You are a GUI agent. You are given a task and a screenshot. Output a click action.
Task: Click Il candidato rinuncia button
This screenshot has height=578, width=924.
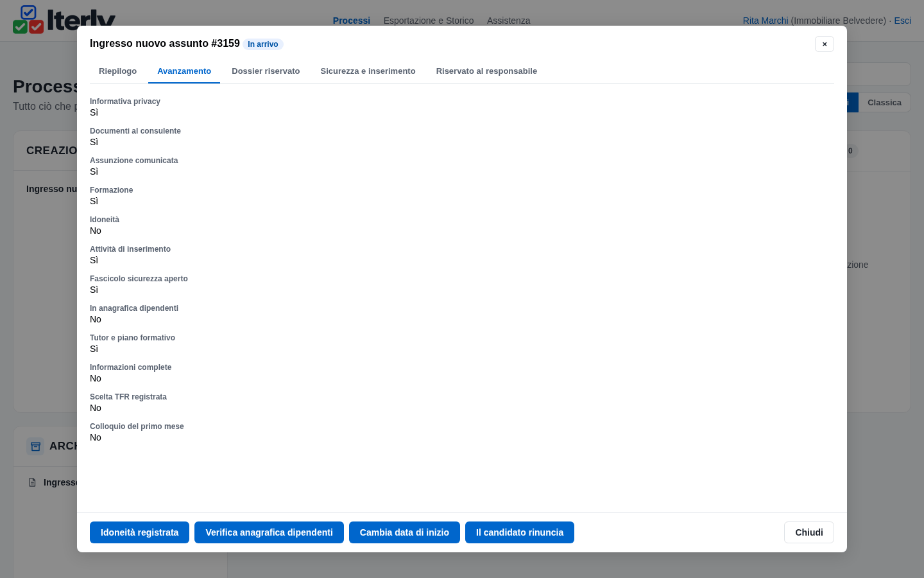520,532
